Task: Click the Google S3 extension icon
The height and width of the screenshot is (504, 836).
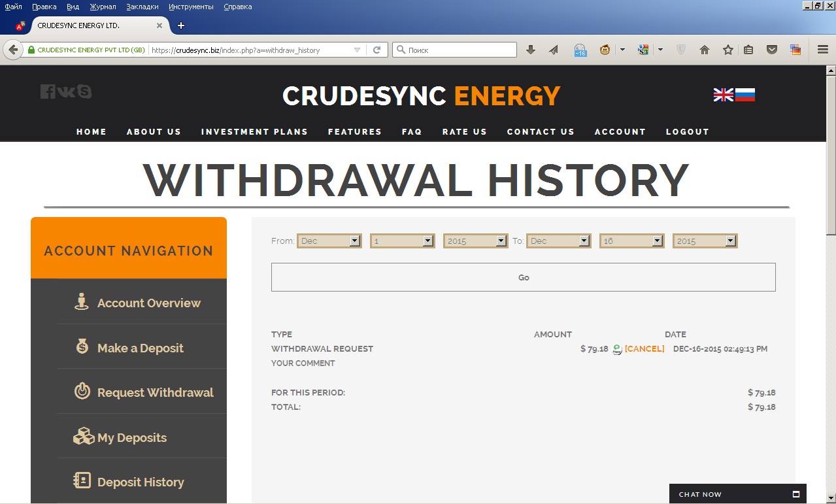Action: [x=643, y=50]
